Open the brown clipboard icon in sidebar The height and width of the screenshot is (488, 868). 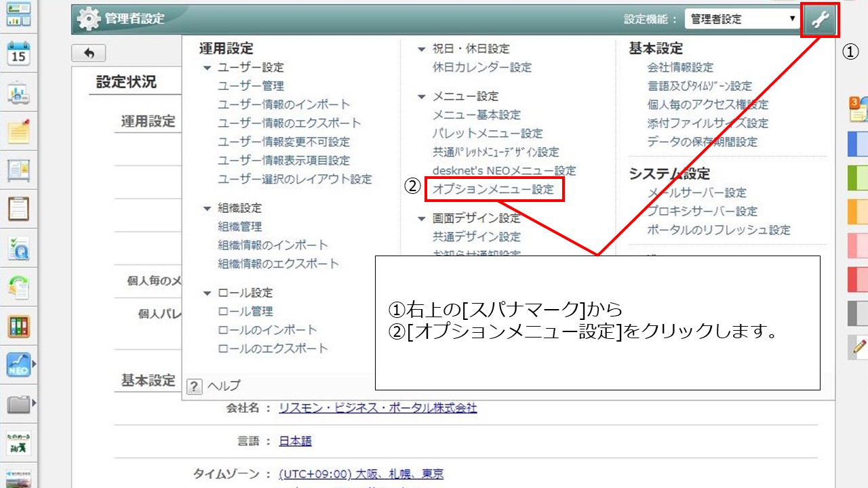click(x=18, y=209)
